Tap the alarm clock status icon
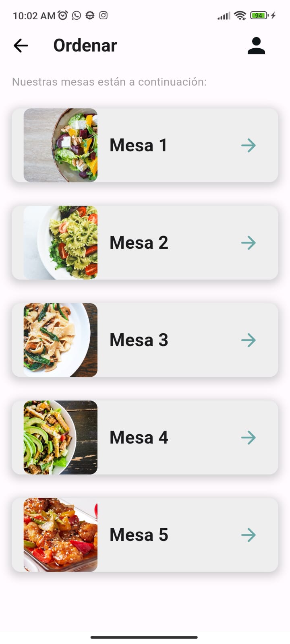The height and width of the screenshot is (644, 290). point(63,16)
